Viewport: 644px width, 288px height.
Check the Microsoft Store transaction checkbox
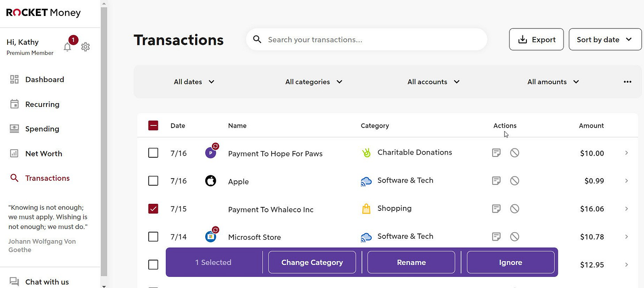click(153, 237)
